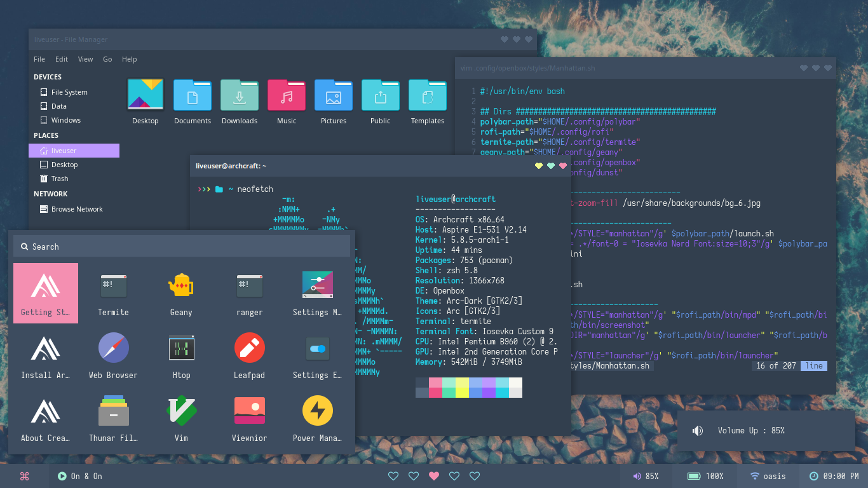Open the Documents folder icon
Screen dimensions: 868x488
click(x=193, y=102)
